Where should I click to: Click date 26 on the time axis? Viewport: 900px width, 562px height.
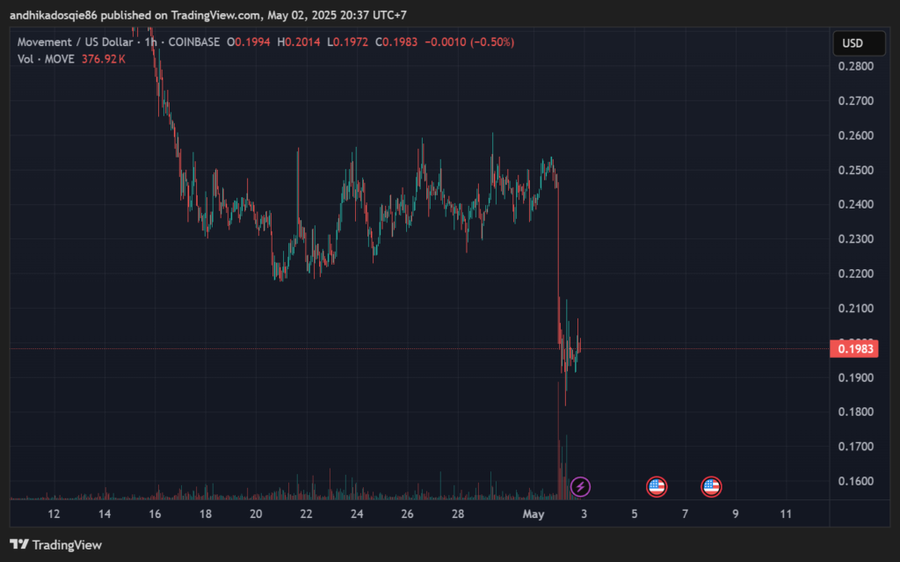pos(408,514)
